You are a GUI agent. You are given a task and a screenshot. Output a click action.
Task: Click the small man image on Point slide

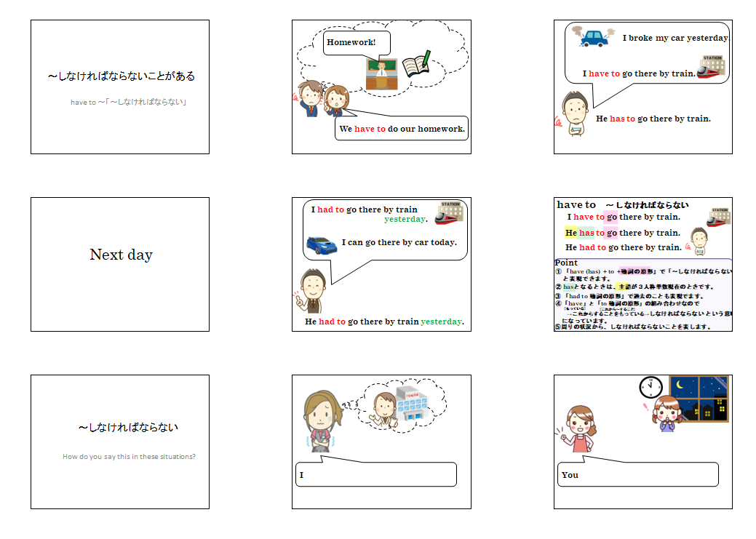click(698, 241)
